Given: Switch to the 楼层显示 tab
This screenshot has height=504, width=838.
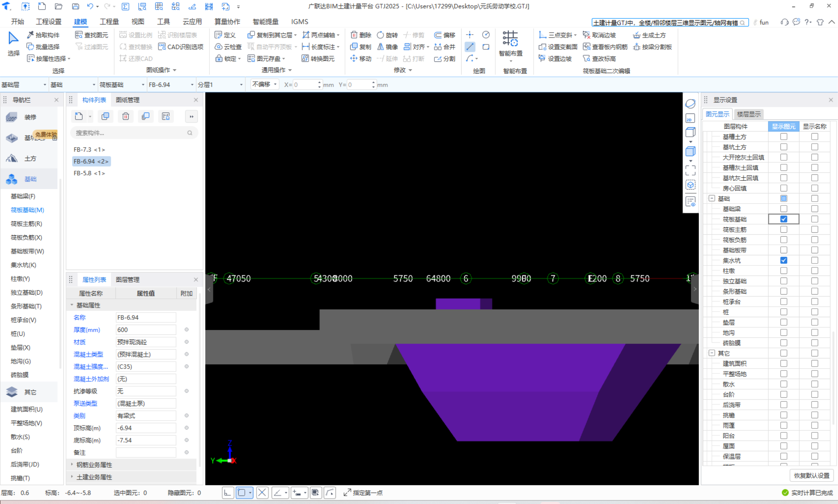Looking at the screenshot, I should [749, 114].
